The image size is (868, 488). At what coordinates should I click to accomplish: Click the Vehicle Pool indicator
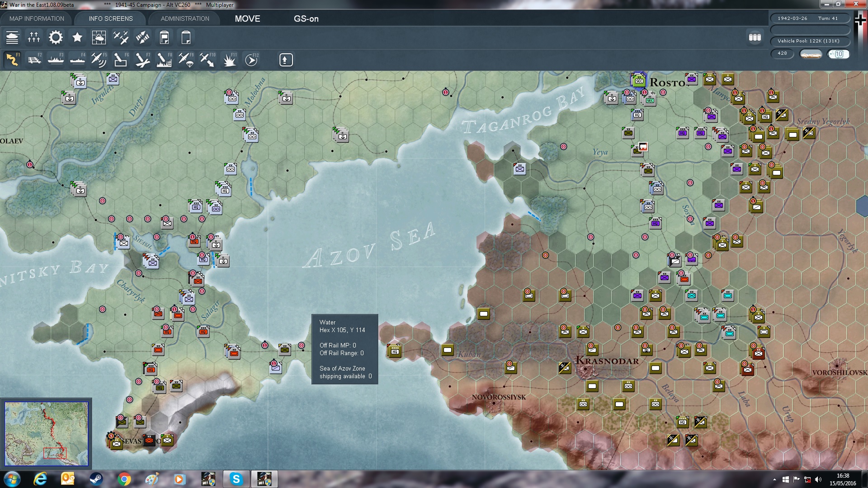coord(808,41)
